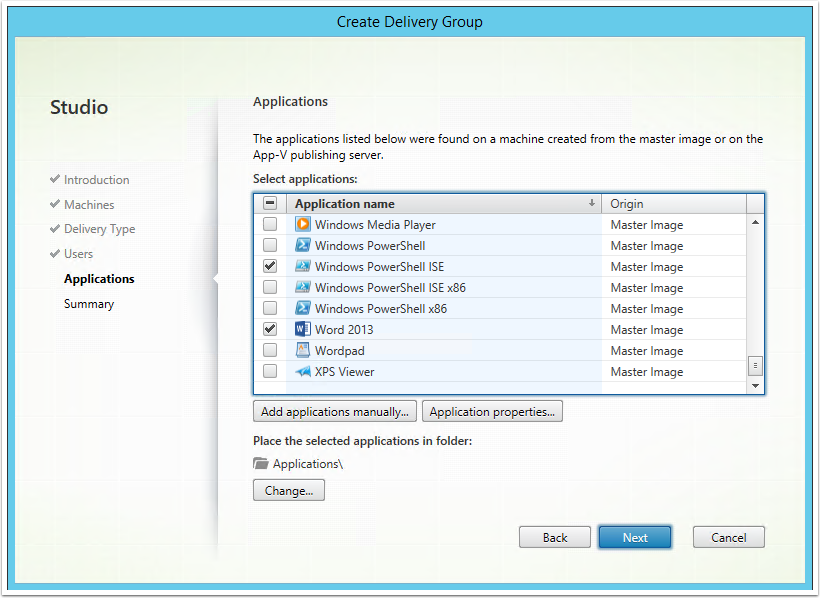Toggle the select-all checkbox in the header

click(270, 203)
